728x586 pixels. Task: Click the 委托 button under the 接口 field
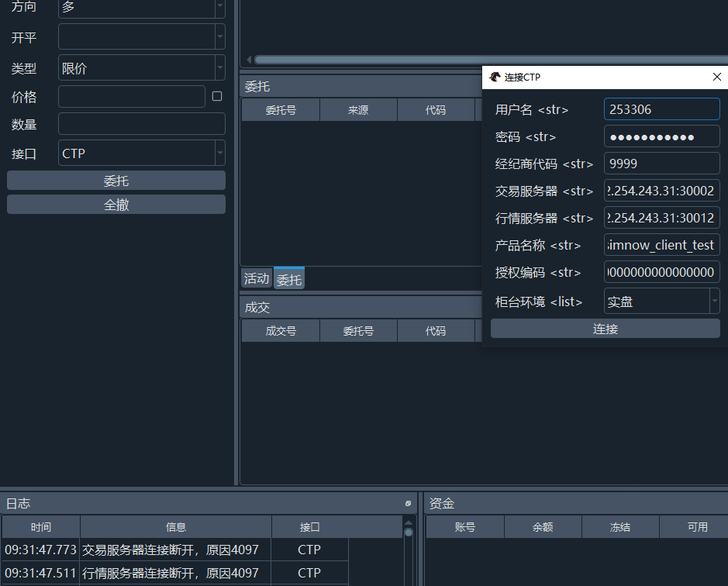tap(116, 181)
